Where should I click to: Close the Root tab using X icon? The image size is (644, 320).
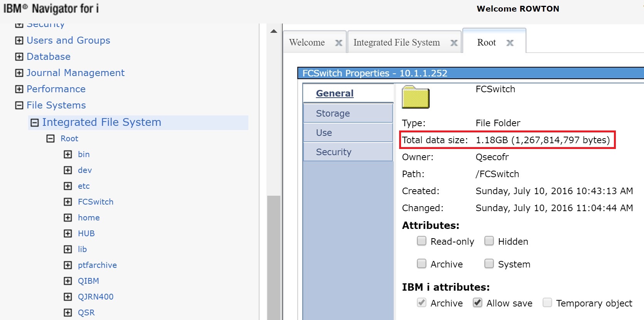(510, 43)
